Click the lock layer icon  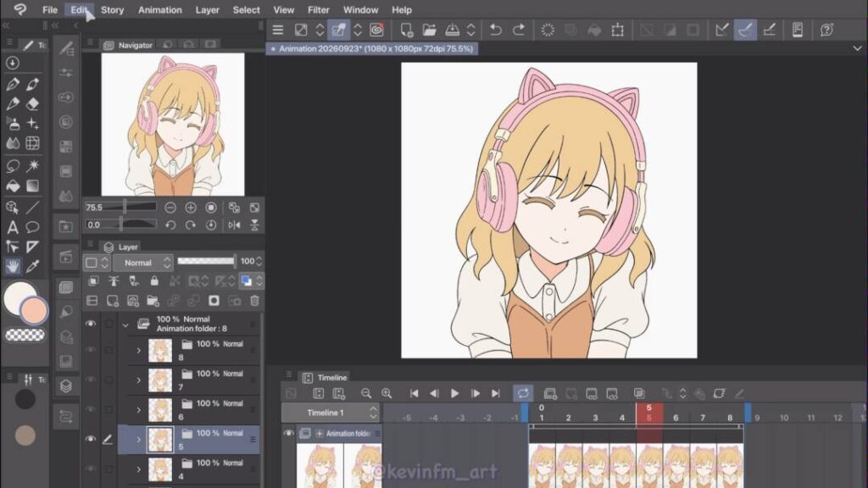[154, 281]
